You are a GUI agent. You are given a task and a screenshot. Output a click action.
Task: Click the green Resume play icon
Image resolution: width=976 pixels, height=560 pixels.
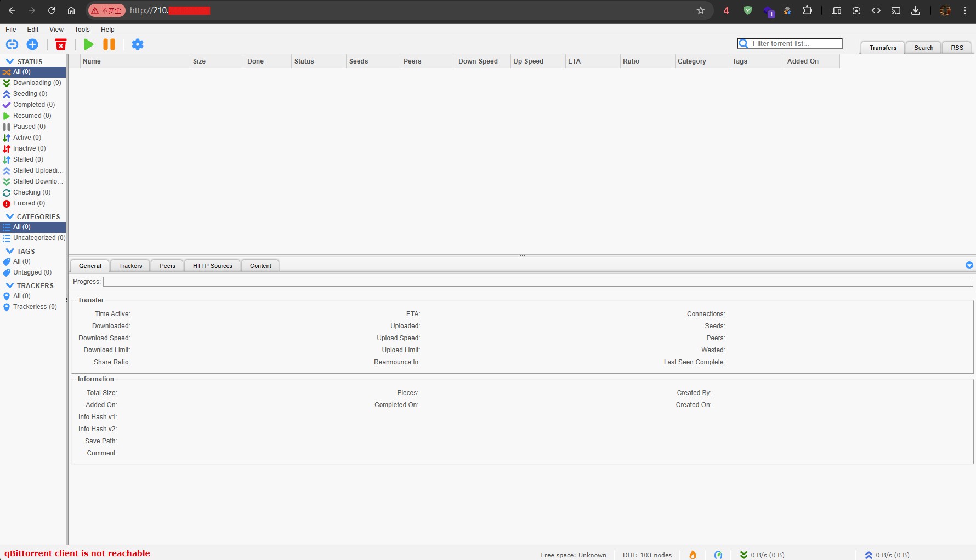[88, 44]
